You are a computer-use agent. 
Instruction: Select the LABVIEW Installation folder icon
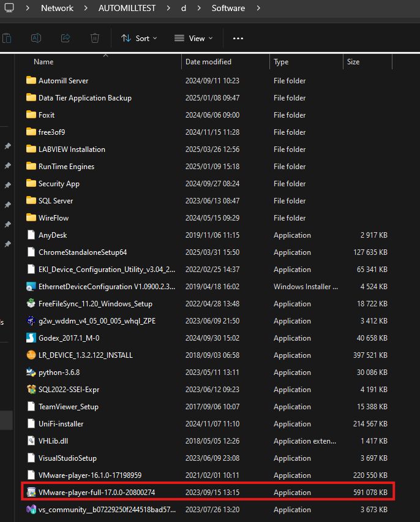31,149
